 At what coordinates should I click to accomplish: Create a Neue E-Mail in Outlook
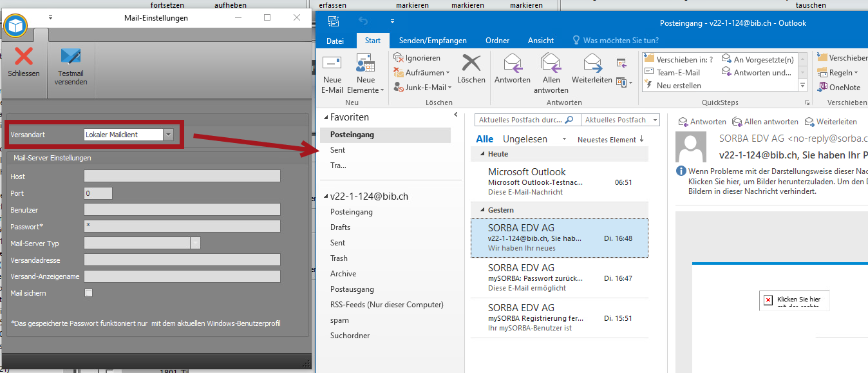coord(332,75)
